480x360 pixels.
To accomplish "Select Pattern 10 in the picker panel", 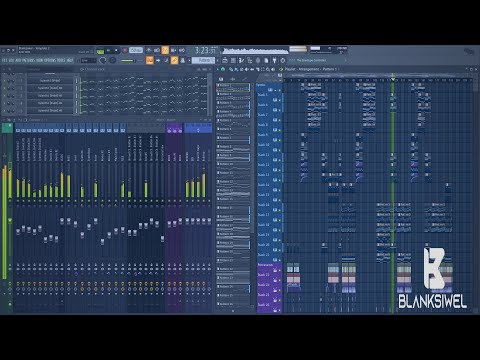I will 233,166.
